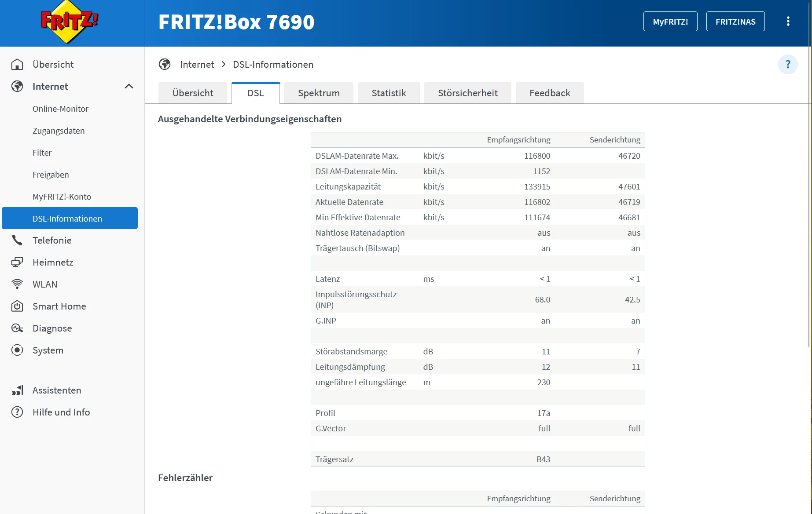812x514 pixels.
Task: Click the WLAN wifi icon
Action: (x=17, y=284)
